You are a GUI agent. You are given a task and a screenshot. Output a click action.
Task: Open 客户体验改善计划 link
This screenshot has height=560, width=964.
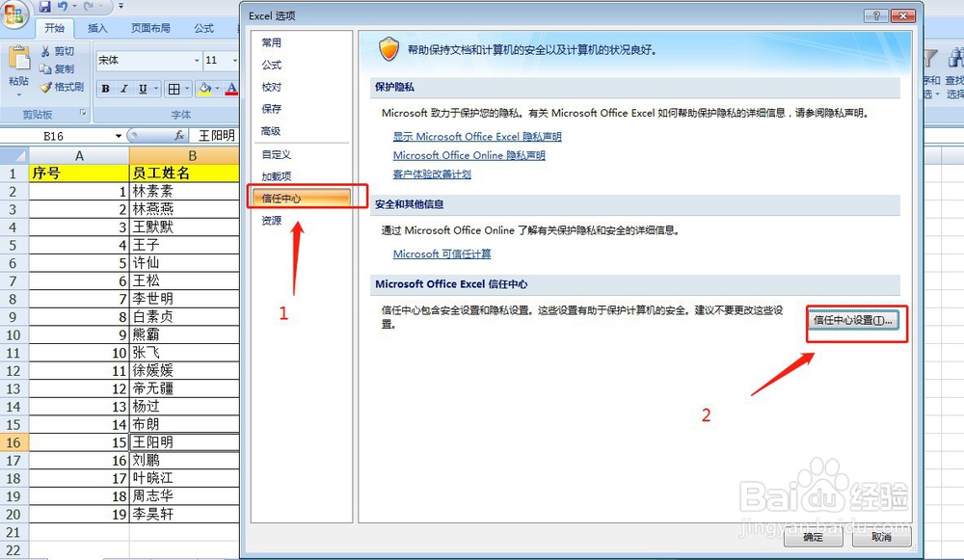tap(432, 173)
